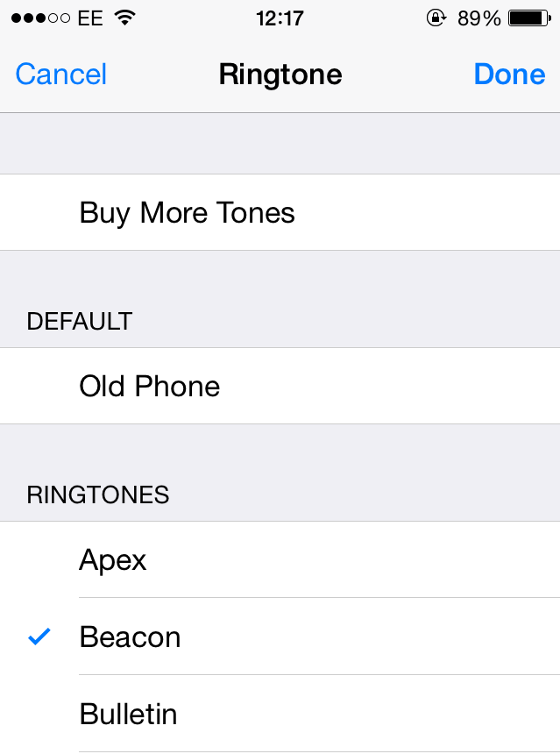560x754 pixels.
Task: Select the Bulletin ringtone
Action: point(280,714)
